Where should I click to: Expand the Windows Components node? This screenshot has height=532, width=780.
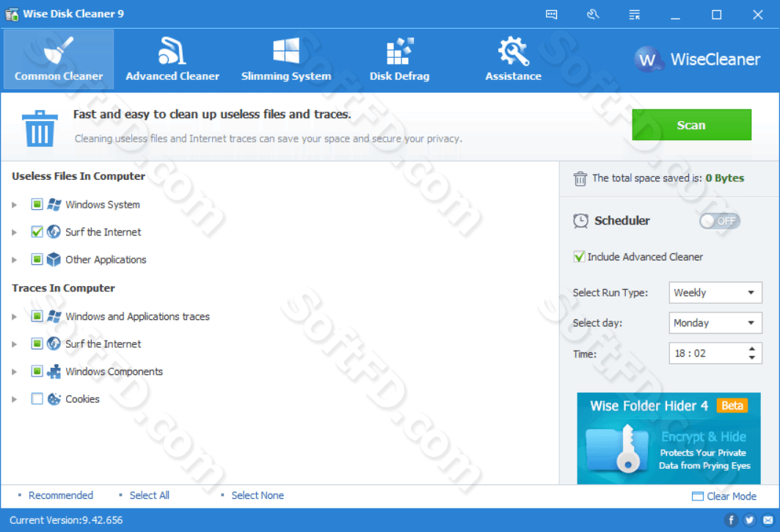point(15,371)
